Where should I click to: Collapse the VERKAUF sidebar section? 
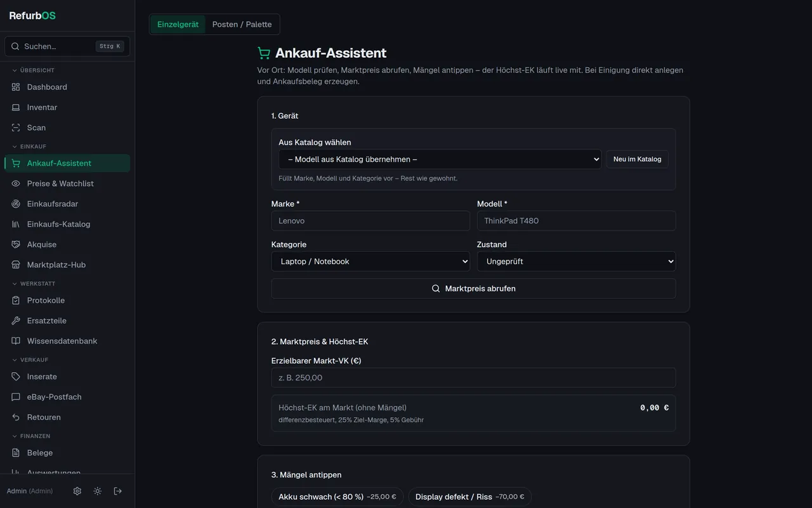30,360
